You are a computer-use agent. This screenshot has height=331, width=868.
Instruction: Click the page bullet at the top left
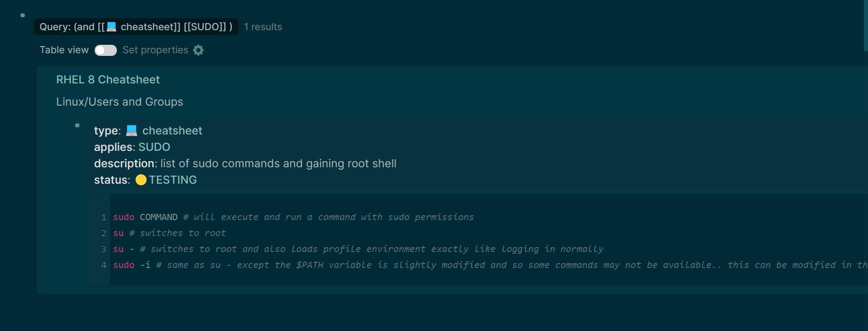(22, 15)
